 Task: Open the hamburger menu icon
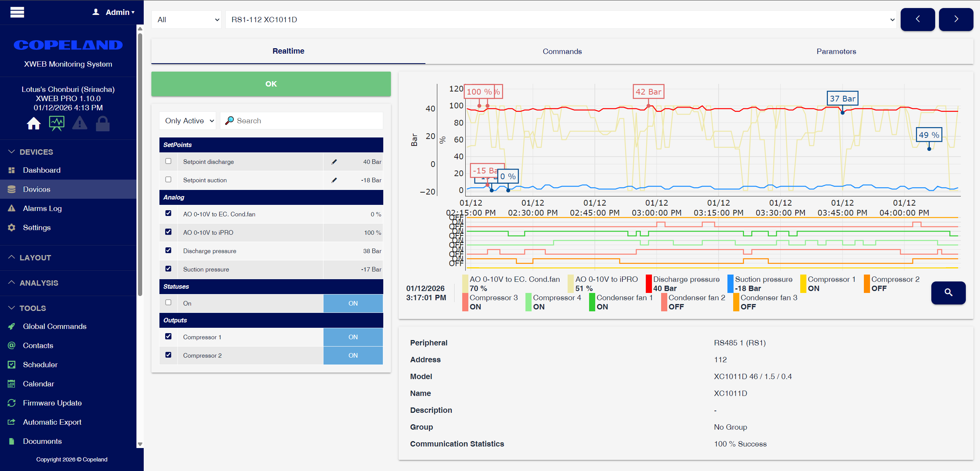(x=17, y=12)
